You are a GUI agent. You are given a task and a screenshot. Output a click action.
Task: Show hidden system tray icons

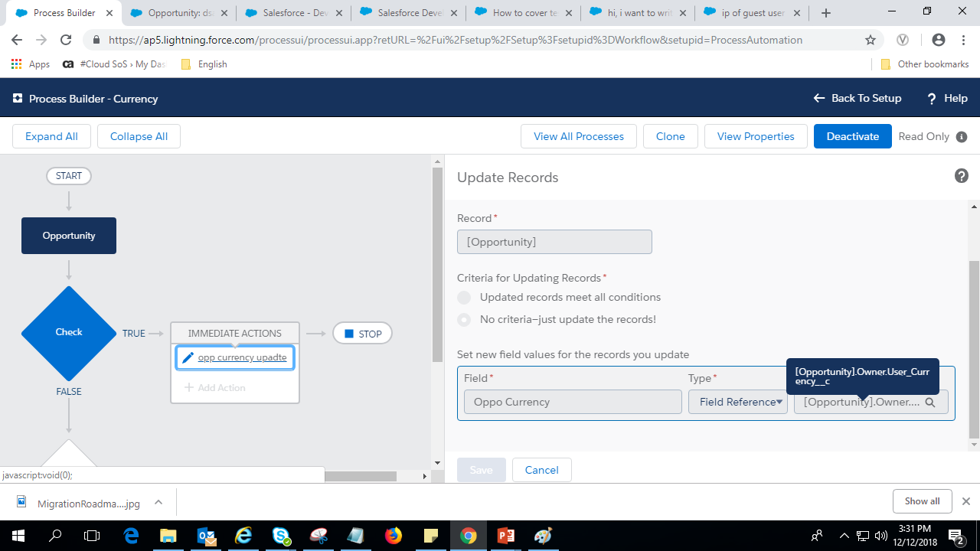pyautogui.click(x=844, y=536)
